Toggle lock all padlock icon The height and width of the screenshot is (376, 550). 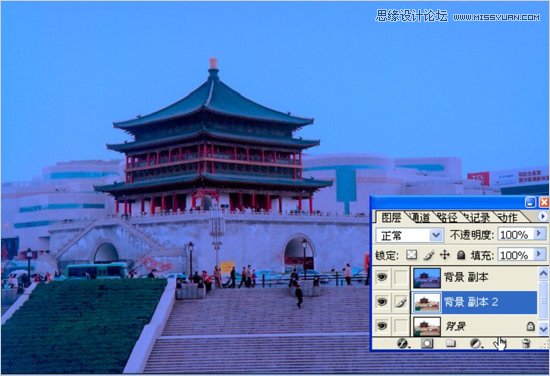click(461, 255)
